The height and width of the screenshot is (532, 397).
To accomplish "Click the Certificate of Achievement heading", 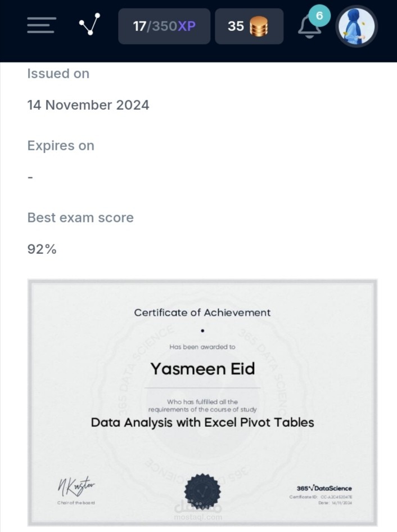I will tap(202, 312).
